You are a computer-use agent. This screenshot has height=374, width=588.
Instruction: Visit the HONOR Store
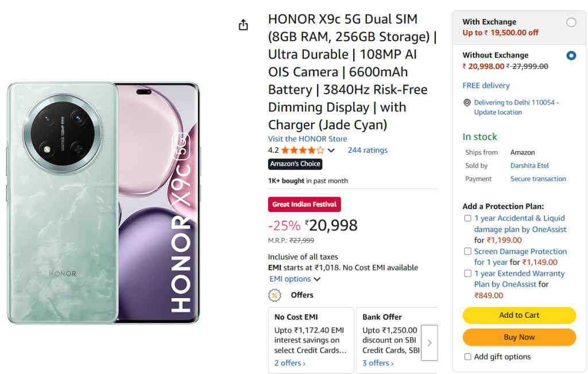point(307,138)
